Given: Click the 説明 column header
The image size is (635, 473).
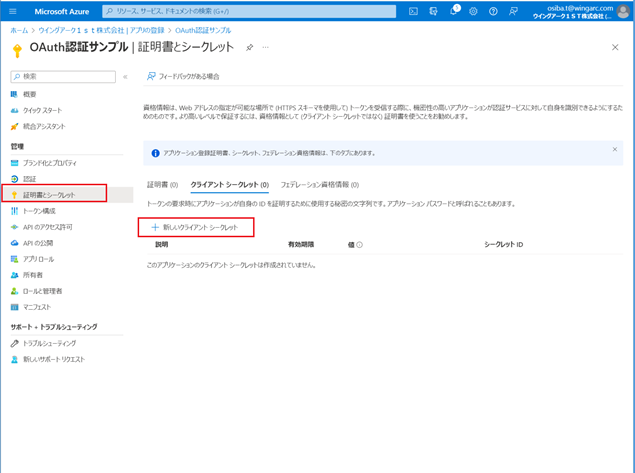Looking at the screenshot, I should click(x=162, y=244).
